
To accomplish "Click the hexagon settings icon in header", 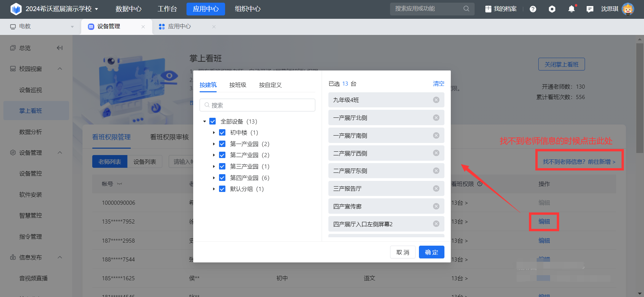I will click(552, 9).
